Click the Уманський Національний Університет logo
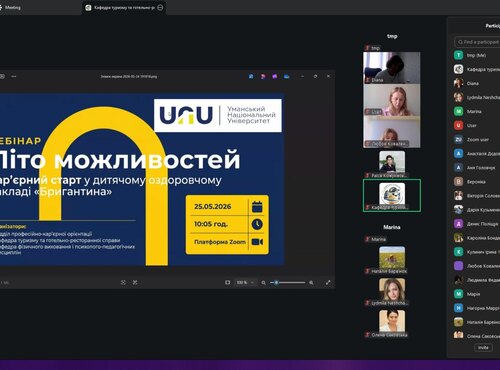The image size is (500, 370). pyautogui.click(x=218, y=115)
